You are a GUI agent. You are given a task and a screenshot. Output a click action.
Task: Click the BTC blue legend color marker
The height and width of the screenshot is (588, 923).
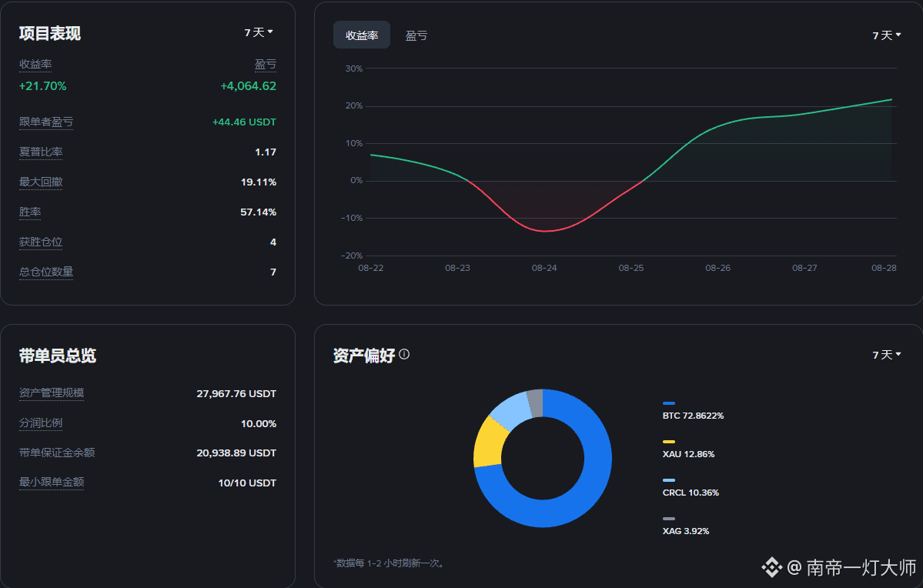tap(669, 403)
